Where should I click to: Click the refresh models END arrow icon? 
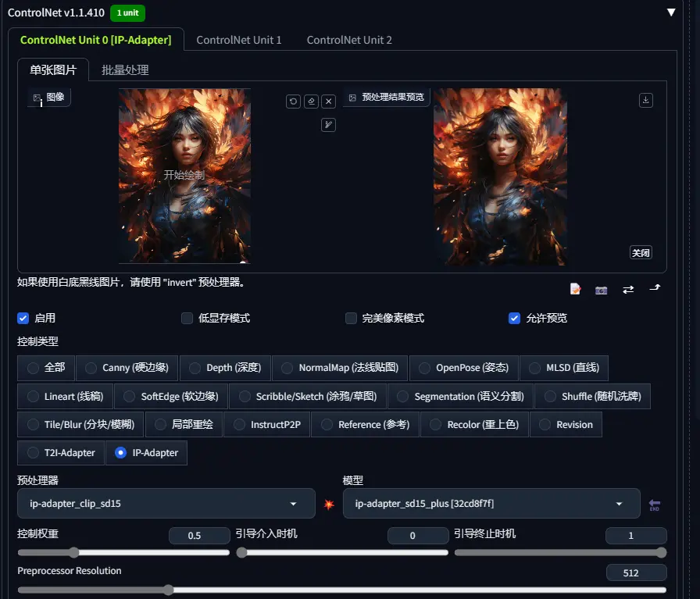[x=655, y=505]
